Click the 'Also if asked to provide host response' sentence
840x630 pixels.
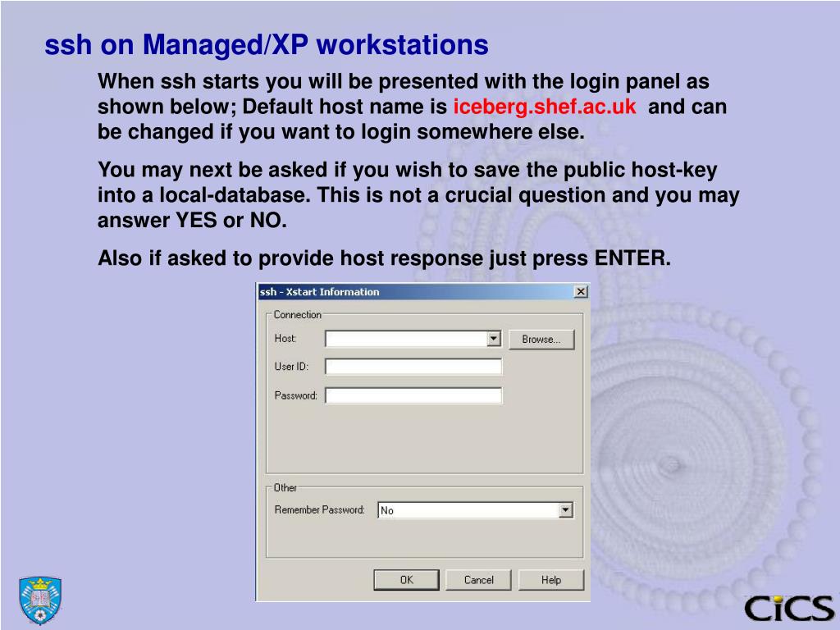click(x=384, y=258)
